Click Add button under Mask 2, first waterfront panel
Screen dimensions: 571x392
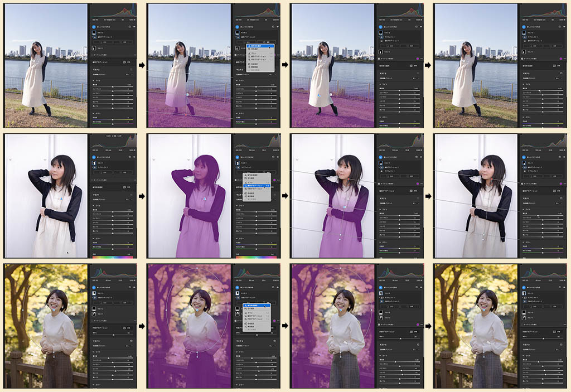103,42
